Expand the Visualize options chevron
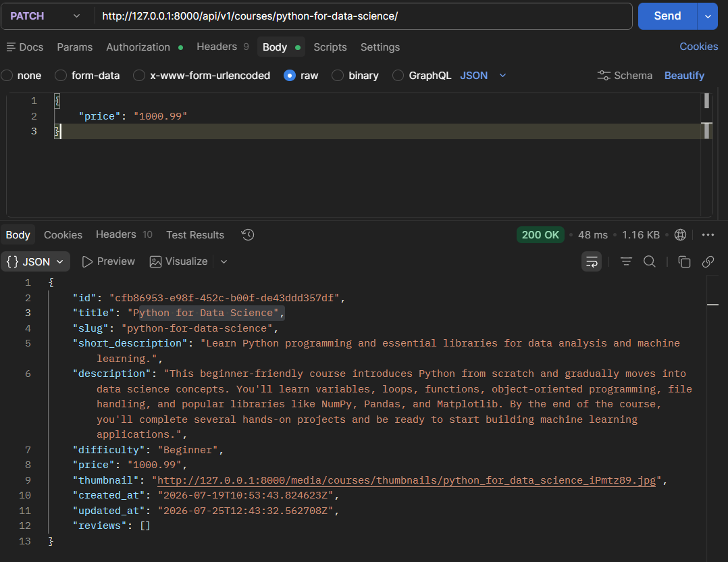The image size is (728, 562). 224,262
